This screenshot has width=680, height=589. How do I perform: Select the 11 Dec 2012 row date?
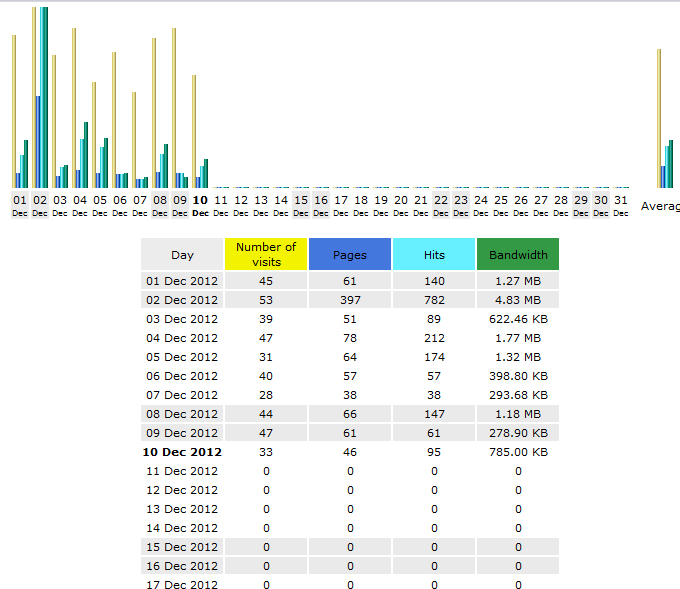(x=182, y=471)
